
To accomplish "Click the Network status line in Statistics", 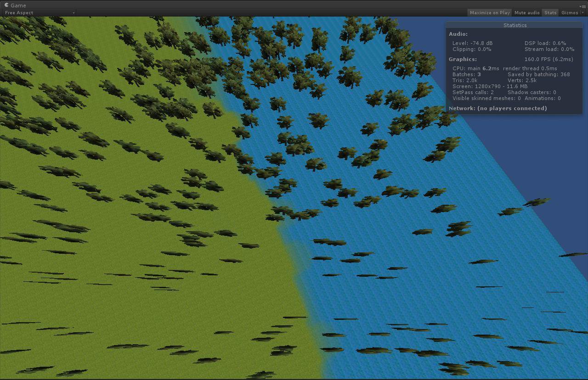I will click(x=498, y=108).
